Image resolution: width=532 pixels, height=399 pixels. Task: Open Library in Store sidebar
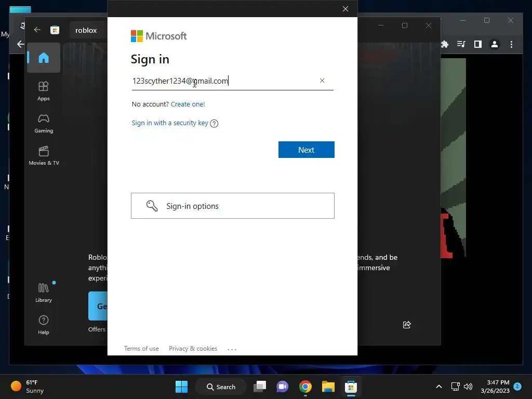[x=44, y=292]
